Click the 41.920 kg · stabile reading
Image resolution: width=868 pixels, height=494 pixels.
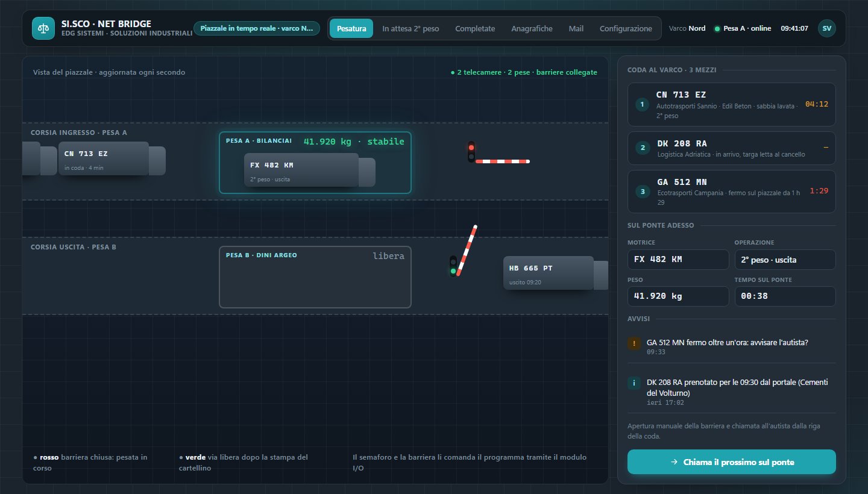(354, 142)
